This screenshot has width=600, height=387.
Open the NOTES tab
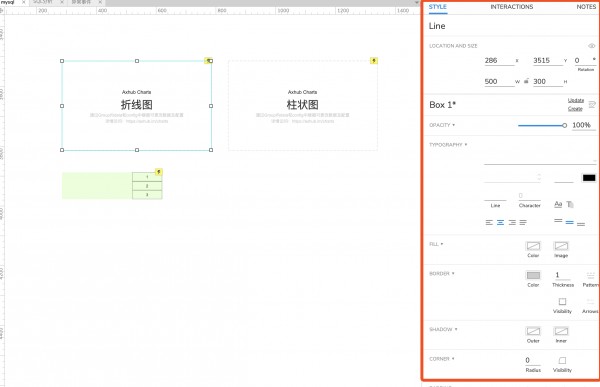586,7
